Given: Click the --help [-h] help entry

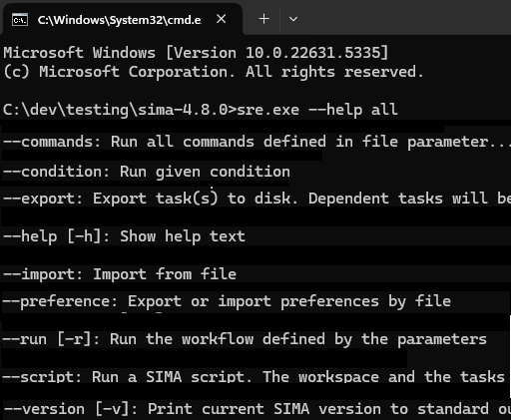Looking at the screenshot, I should coord(124,236).
